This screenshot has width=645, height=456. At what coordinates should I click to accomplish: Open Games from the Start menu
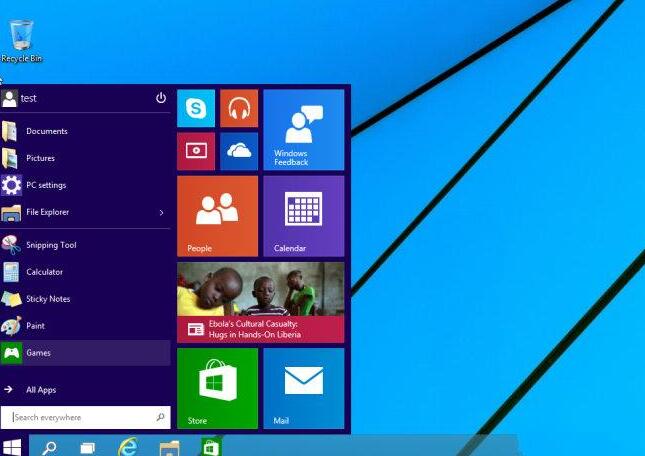tap(85, 353)
